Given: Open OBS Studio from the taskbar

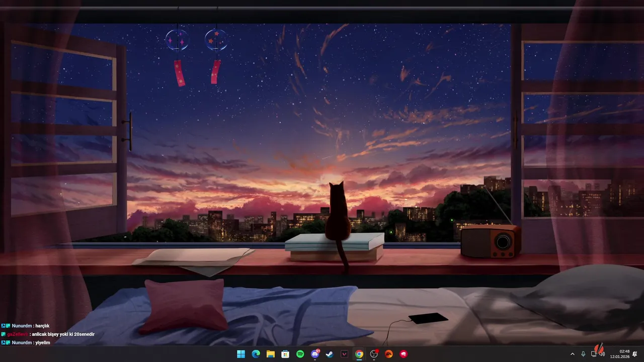Looking at the screenshot, I should [x=374, y=354].
